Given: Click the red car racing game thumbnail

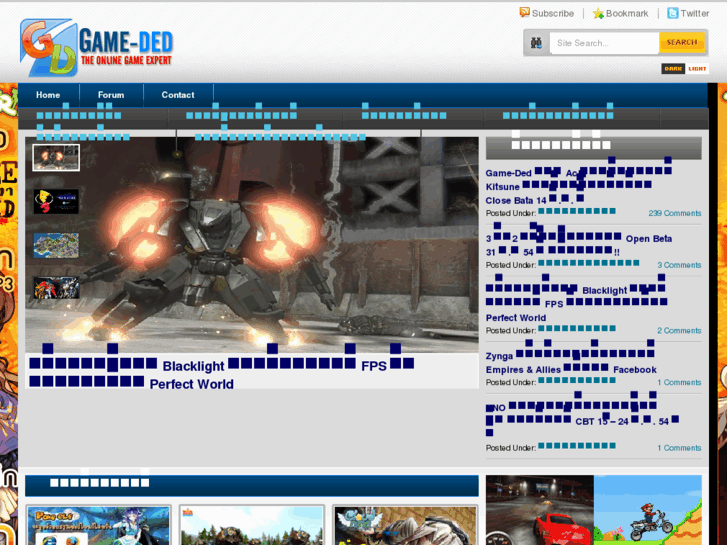Looking at the screenshot, I should pyautogui.click(x=540, y=510).
